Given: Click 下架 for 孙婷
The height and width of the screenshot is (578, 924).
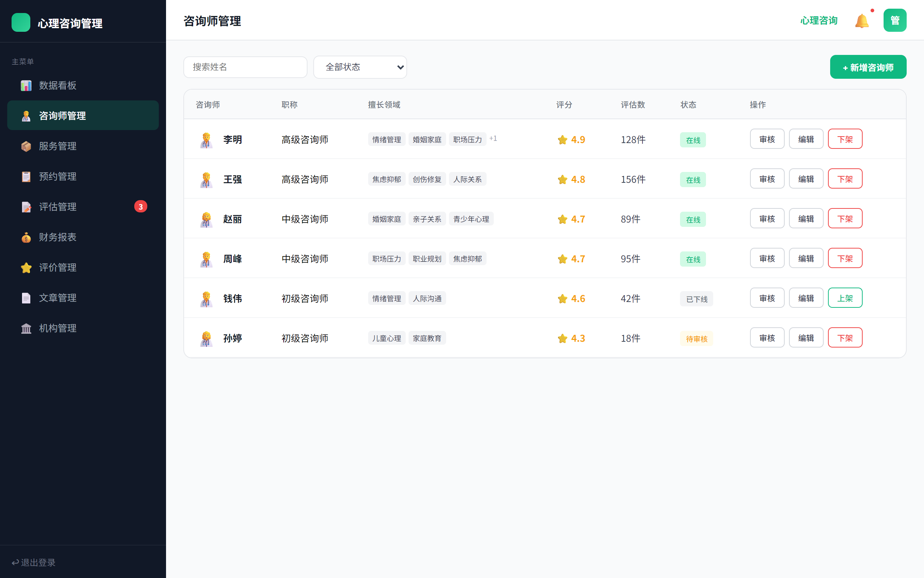Looking at the screenshot, I should [x=845, y=338].
